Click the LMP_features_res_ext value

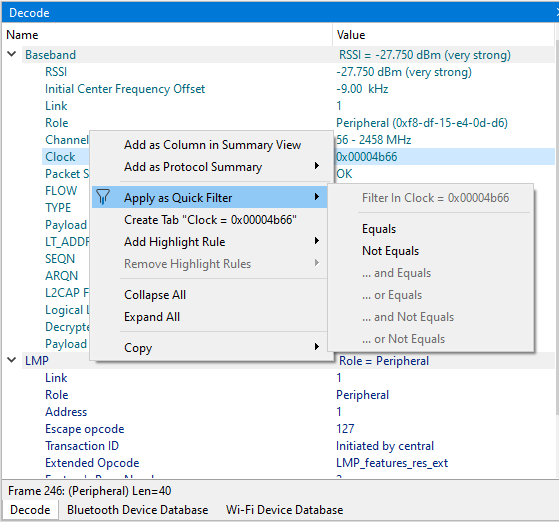point(392,463)
